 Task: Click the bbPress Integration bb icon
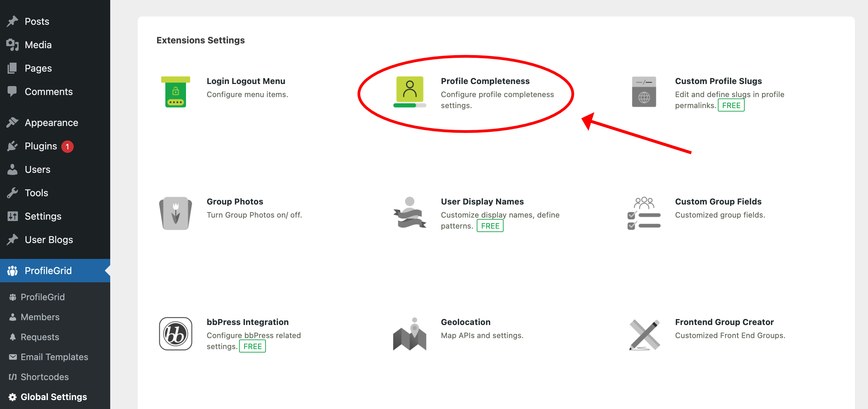175,334
